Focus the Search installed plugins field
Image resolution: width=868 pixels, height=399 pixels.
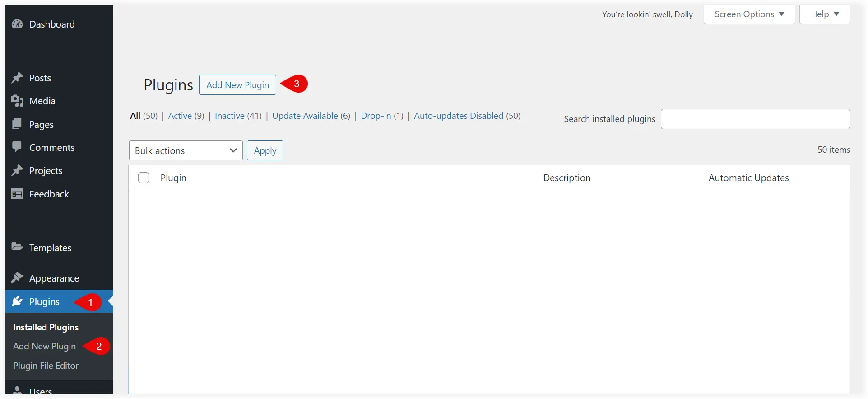click(x=755, y=119)
